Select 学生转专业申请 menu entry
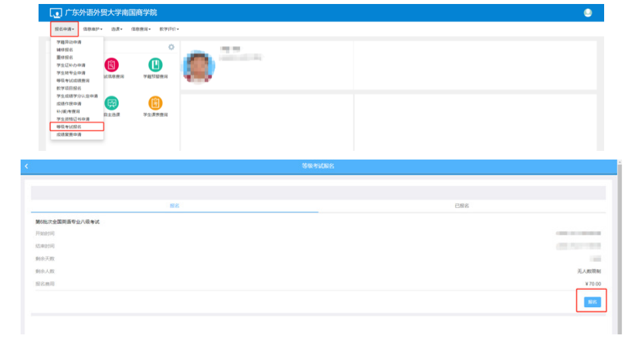 click(x=71, y=73)
